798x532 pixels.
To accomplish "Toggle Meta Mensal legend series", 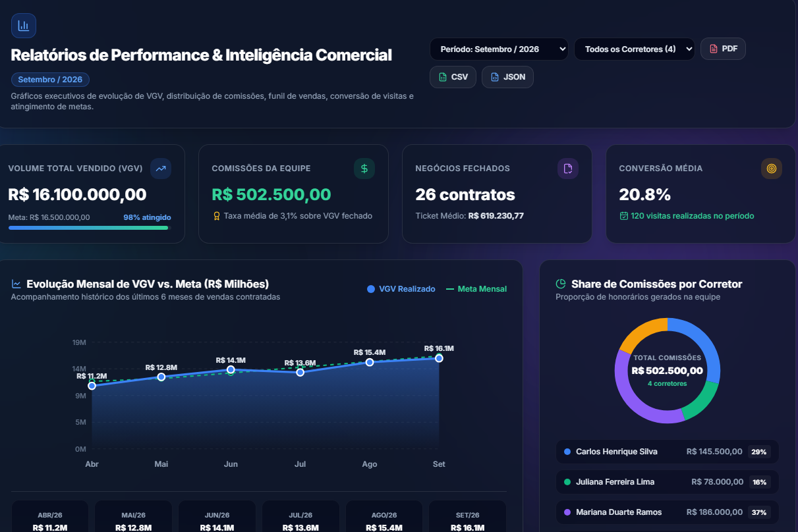I will point(476,289).
